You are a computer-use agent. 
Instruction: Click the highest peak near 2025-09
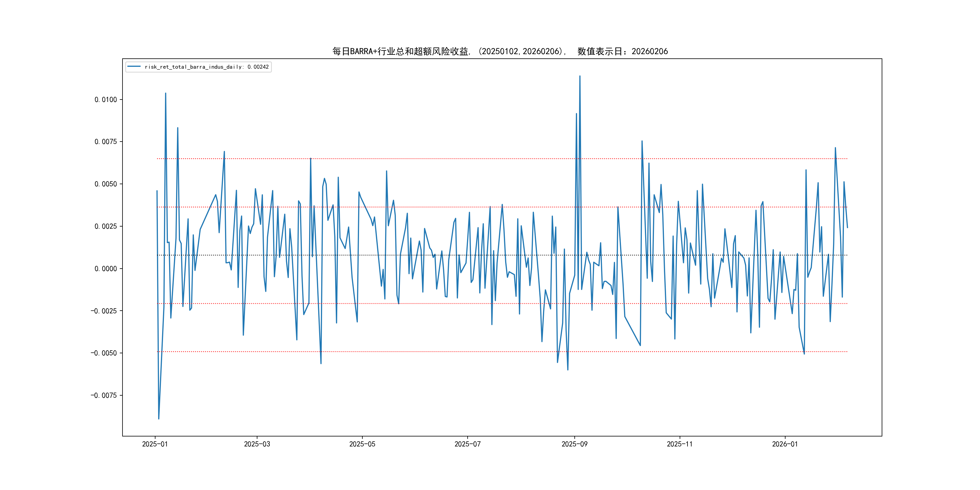click(x=580, y=76)
